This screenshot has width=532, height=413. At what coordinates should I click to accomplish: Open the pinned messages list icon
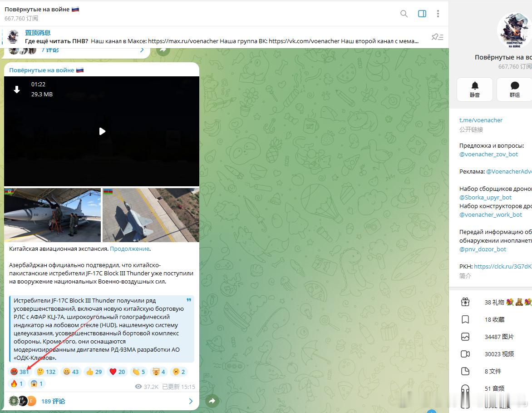pyautogui.click(x=437, y=37)
